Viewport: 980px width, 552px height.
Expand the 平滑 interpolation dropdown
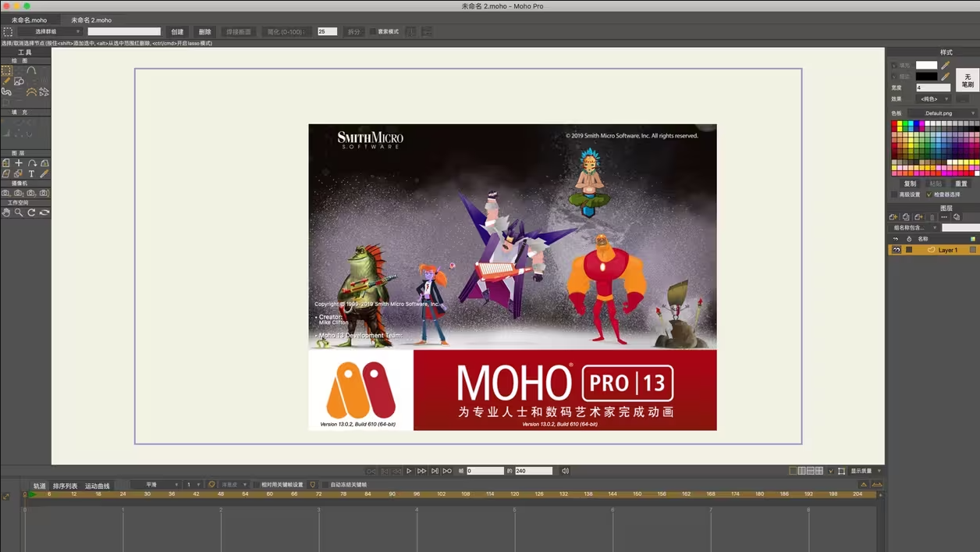pos(155,485)
